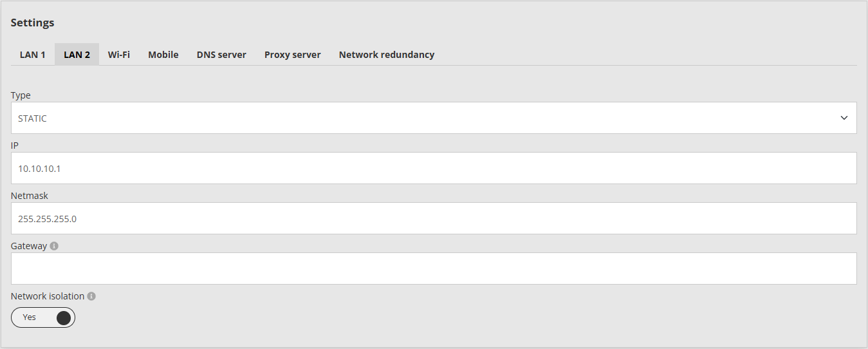The width and height of the screenshot is (868, 349).
Task: Click the IP field containing 10.10.10.1
Action: pos(434,168)
